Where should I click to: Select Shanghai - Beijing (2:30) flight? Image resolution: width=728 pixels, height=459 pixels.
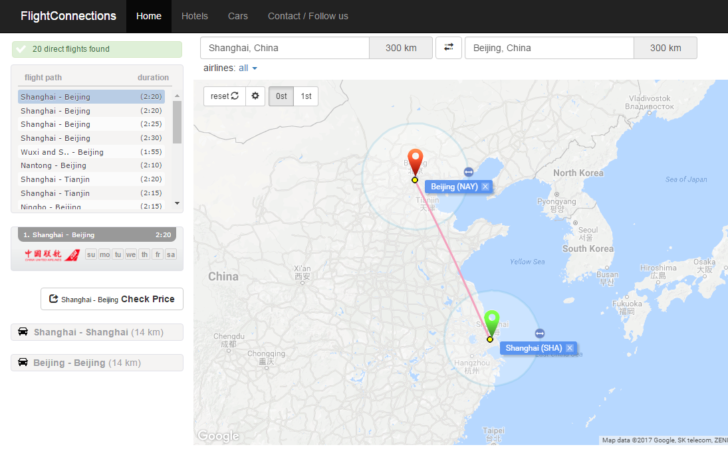click(x=91, y=138)
